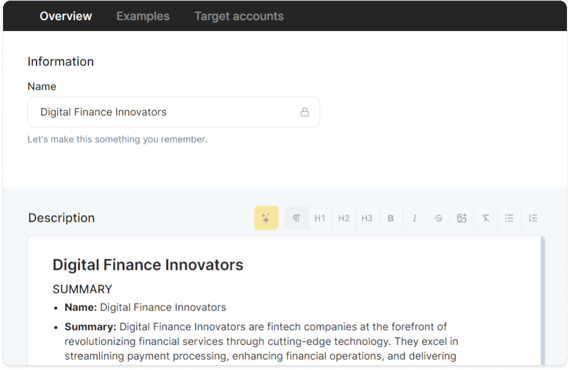570x370 pixels.
Task: Clear text formatting with toolbar icon
Action: pyautogui.click(x=485, y=218)
